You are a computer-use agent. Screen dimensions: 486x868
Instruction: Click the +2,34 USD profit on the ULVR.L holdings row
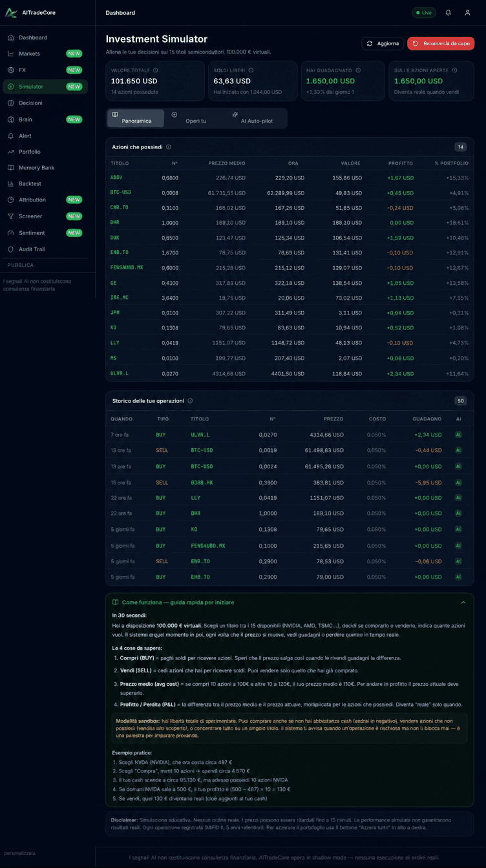tap(400, 373)
